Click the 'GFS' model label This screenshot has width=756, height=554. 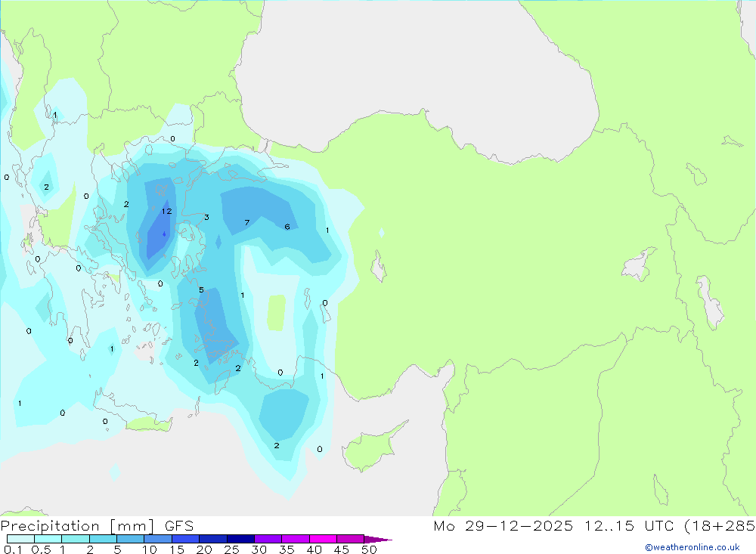coord(179,526)
